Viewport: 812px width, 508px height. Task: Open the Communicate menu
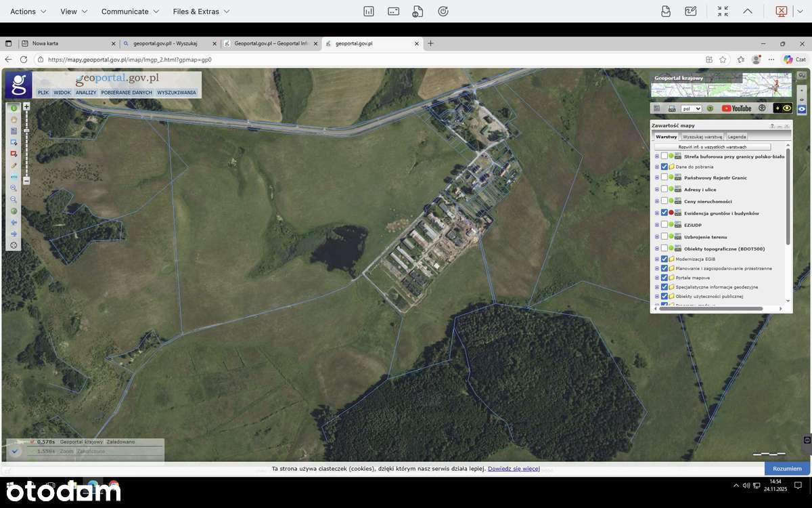pyautogui.click(x=130, y=12)
